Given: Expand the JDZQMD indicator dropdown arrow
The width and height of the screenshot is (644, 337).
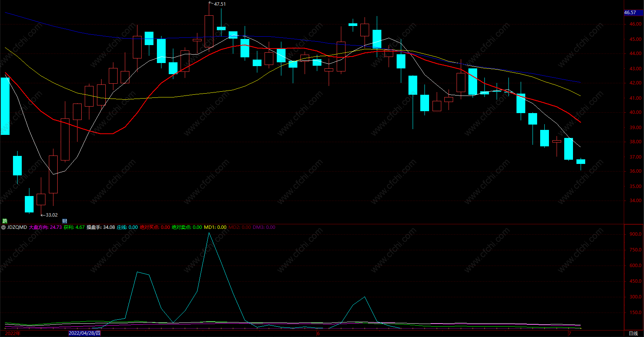Looking at the screenshot, I should 3,227.
